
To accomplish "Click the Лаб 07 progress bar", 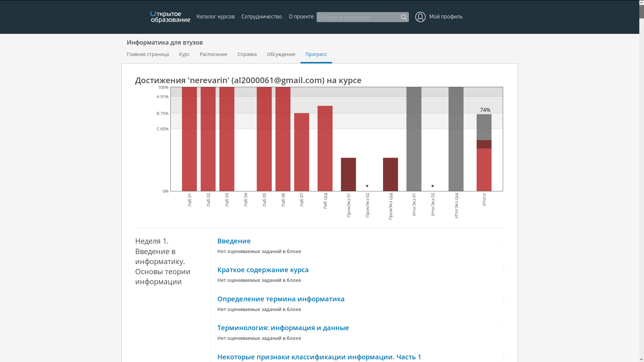I will tap(302, 153).
